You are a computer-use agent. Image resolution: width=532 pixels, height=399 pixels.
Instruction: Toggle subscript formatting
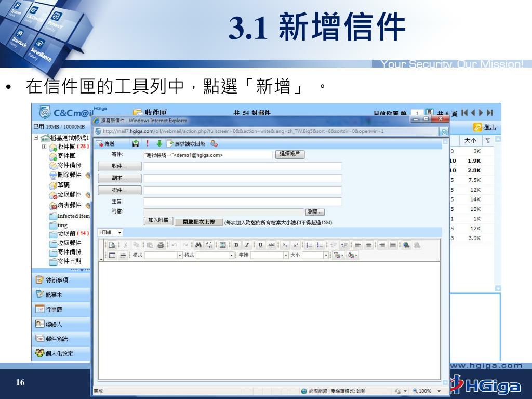tap(285, 245)
